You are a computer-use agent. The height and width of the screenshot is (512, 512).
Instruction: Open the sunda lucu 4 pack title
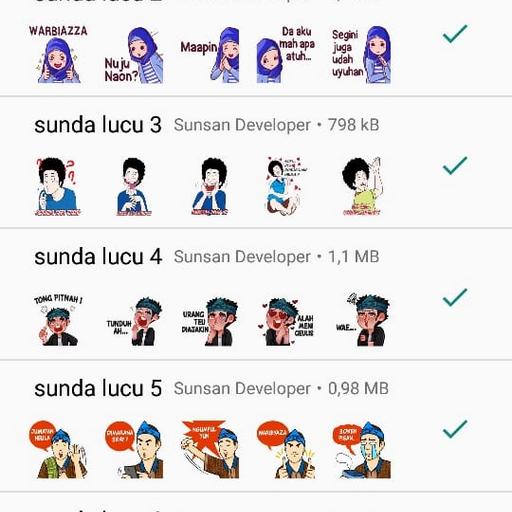click(98, 257)
